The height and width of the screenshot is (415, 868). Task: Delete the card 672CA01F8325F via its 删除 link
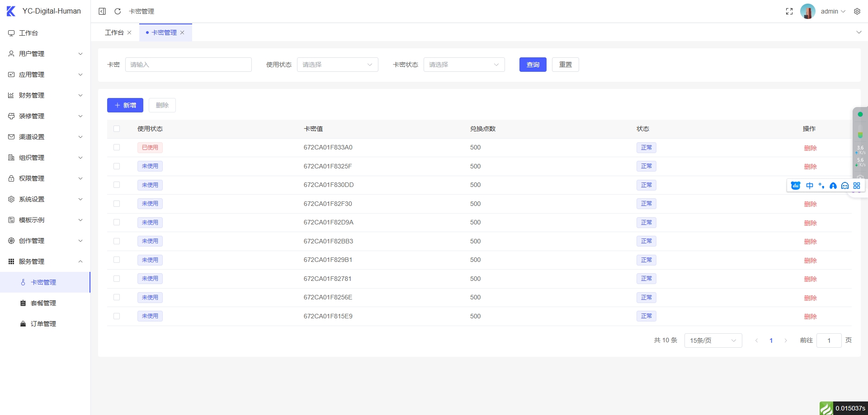click(811, 166)
